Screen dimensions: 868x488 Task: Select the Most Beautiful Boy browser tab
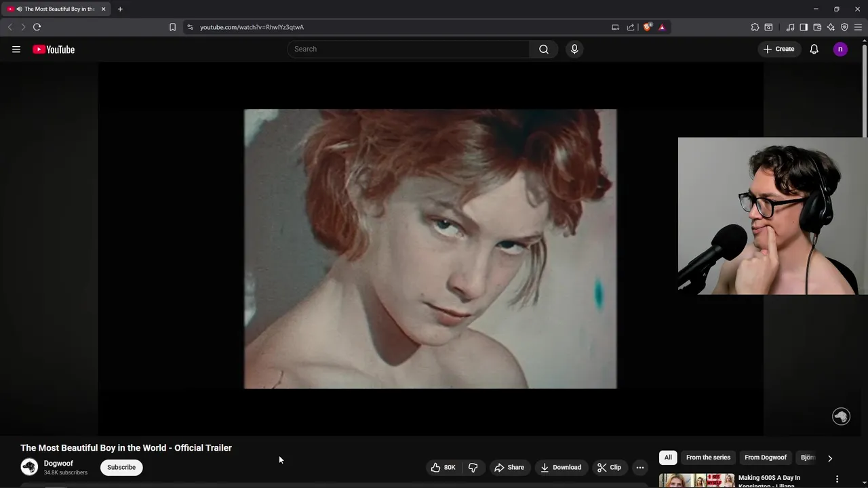click(x=56, y=9)
